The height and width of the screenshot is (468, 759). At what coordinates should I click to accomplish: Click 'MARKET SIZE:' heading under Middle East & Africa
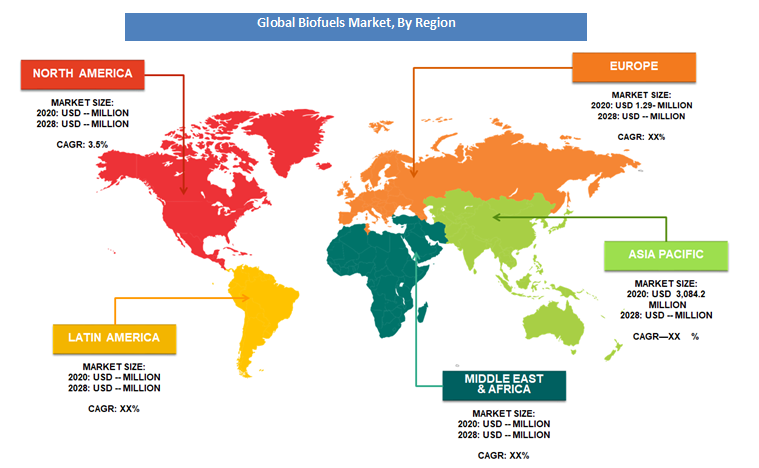coord(503,414)
